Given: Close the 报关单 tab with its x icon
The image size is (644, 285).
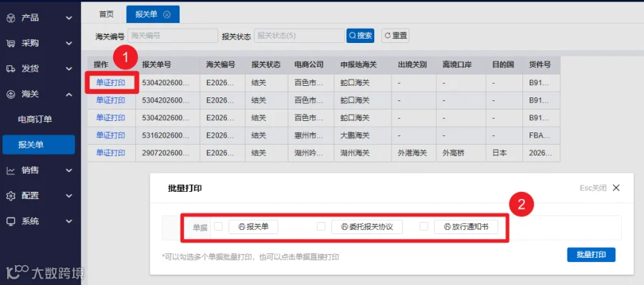Looking at the screenshot, I should click(x=166, y=14).
